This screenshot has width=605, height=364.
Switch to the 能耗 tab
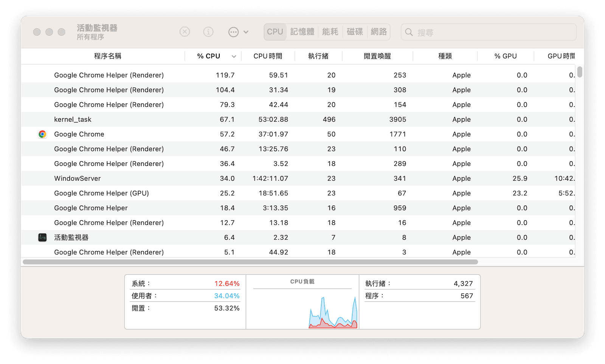[330, 32]
